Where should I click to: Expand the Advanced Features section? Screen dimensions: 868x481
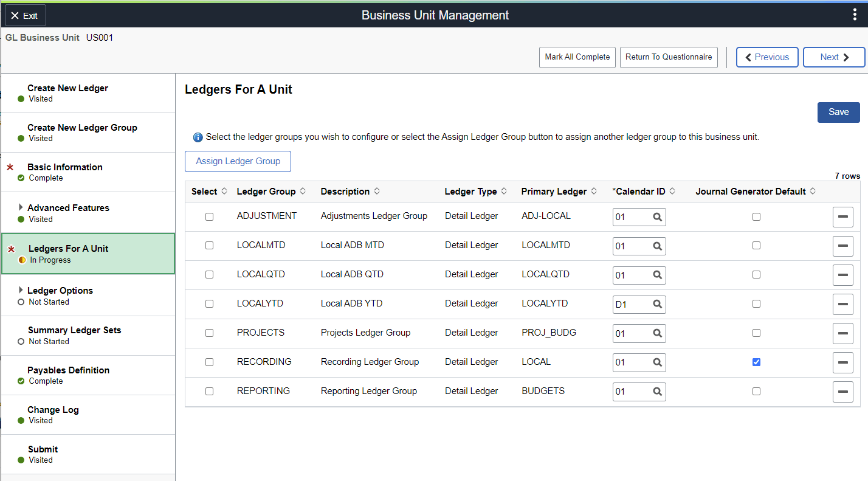21,207
